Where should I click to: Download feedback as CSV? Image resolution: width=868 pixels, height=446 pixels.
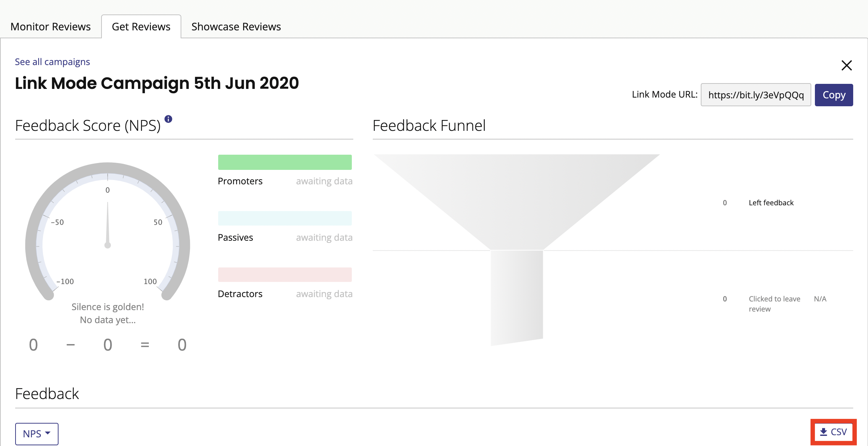click(x=833, y=432)
